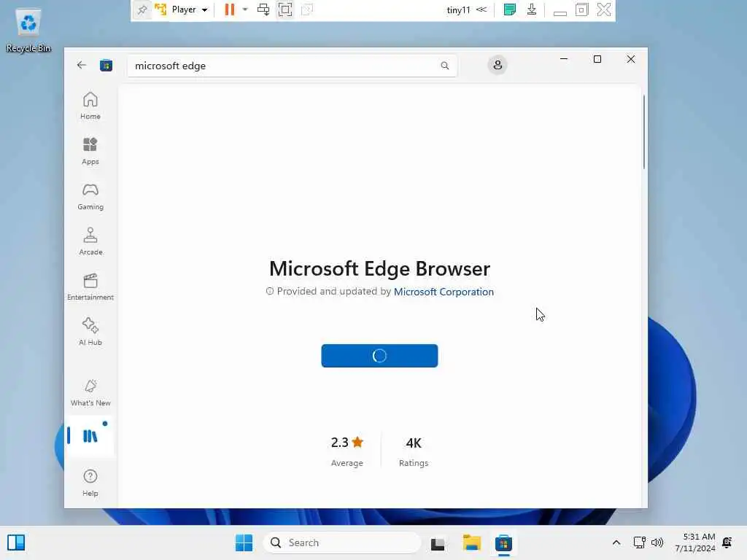
Task: Open the clock showing 5:31 AM
Action: 694,542
